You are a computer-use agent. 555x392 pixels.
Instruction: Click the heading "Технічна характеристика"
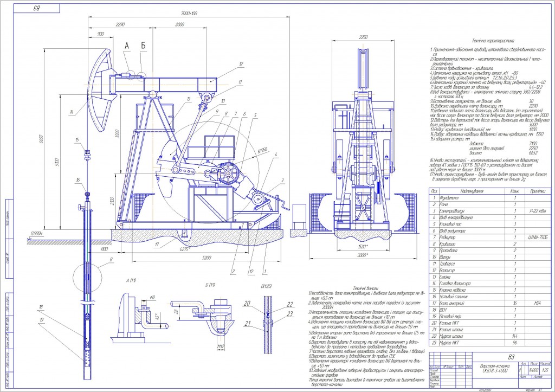pos(493,41)
